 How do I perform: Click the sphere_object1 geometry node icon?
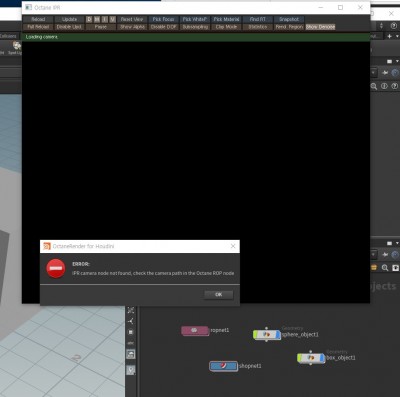coord(266,334)
